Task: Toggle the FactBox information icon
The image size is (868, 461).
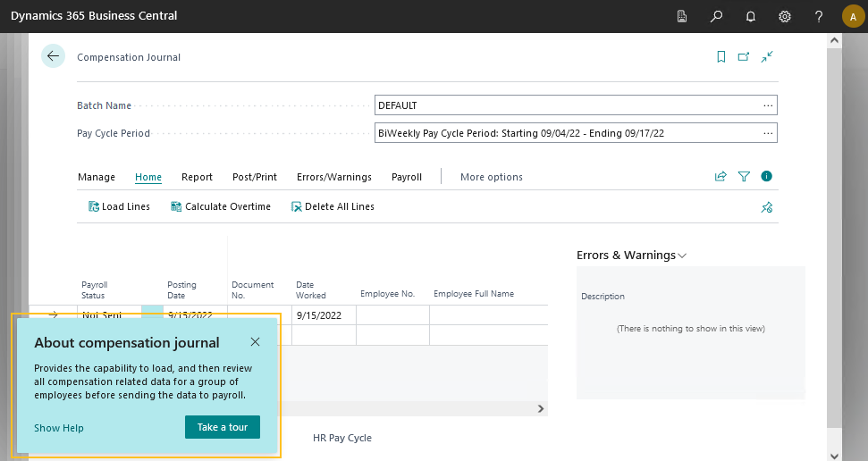Action: (766, 177)
